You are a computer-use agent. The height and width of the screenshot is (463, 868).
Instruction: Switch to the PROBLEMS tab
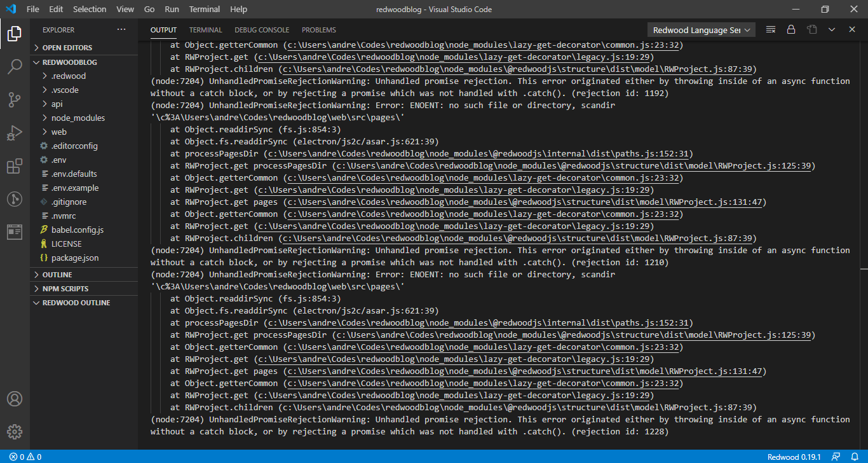pyautogui.click(x=319, y=30)
